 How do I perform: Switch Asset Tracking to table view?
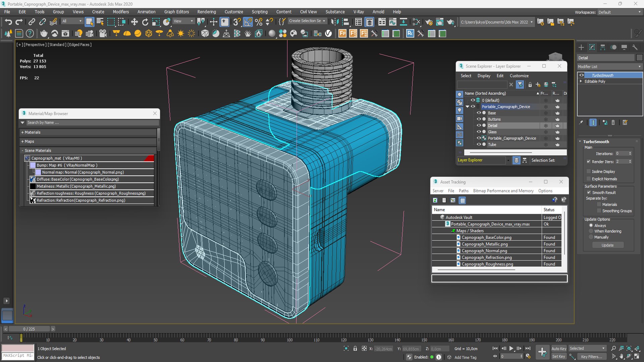coord(463,200)
